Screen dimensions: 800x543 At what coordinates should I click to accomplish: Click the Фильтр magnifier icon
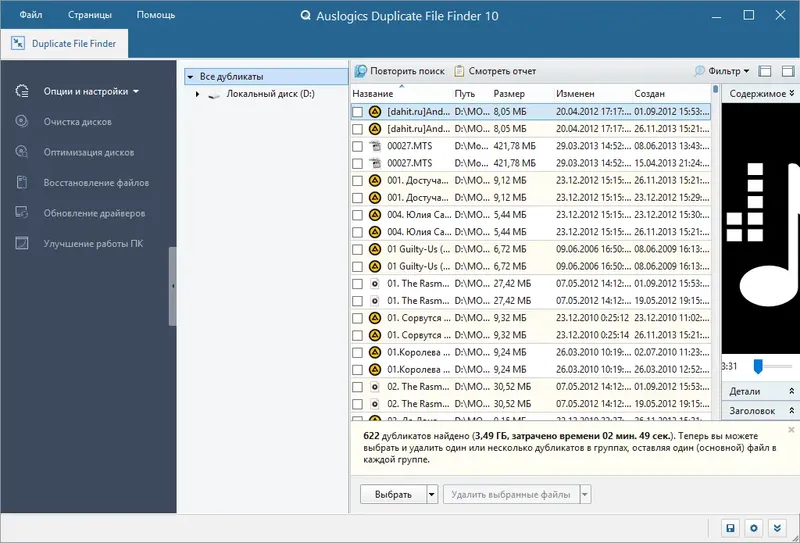click(699, 71)
